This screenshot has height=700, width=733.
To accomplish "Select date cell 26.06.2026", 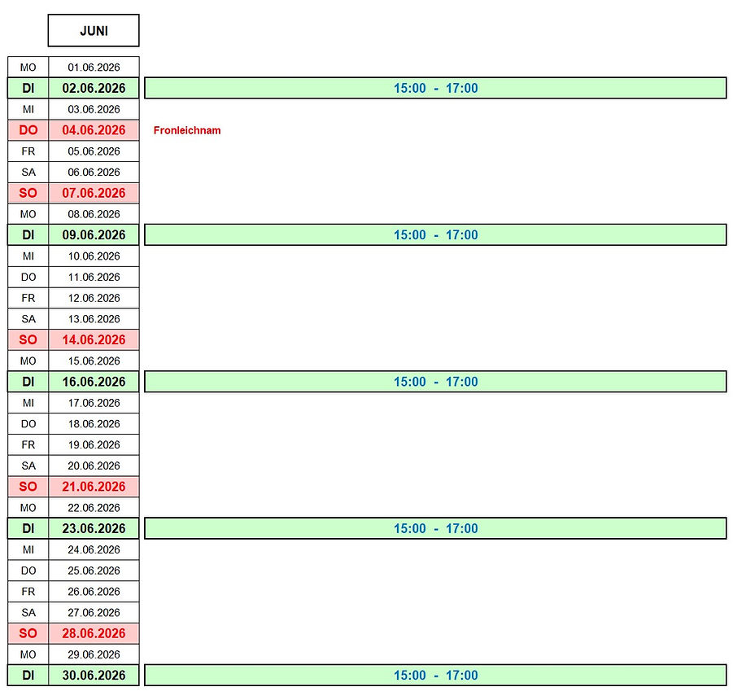I will pyautogui.click(x=94, y=592).
